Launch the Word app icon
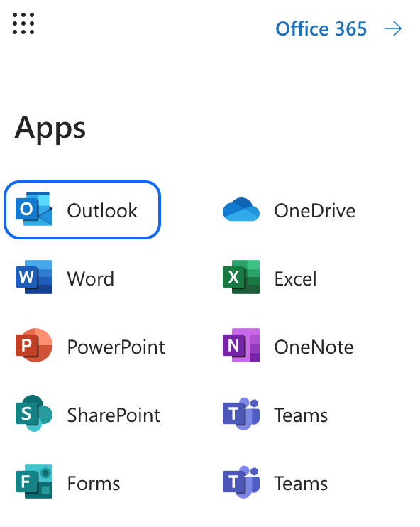The height and width of the screenshot is (527, 420). click(34, 277)
